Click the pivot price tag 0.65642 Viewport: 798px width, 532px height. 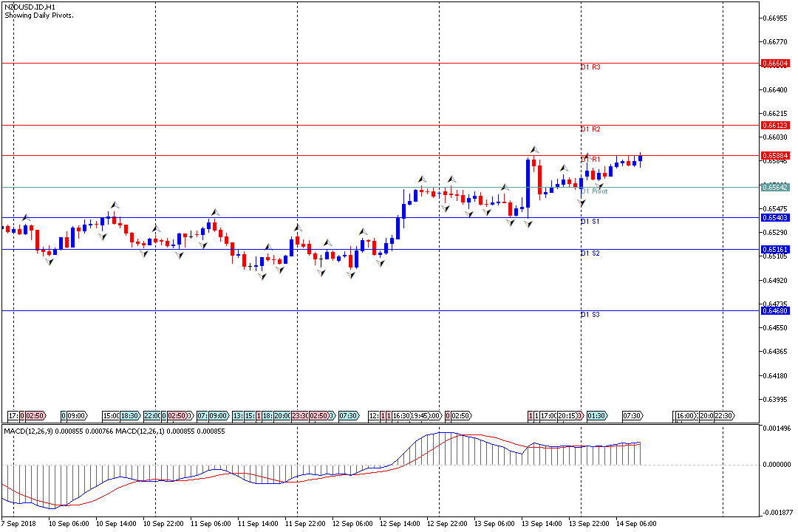pyautogui.click(x=775, y=188)
